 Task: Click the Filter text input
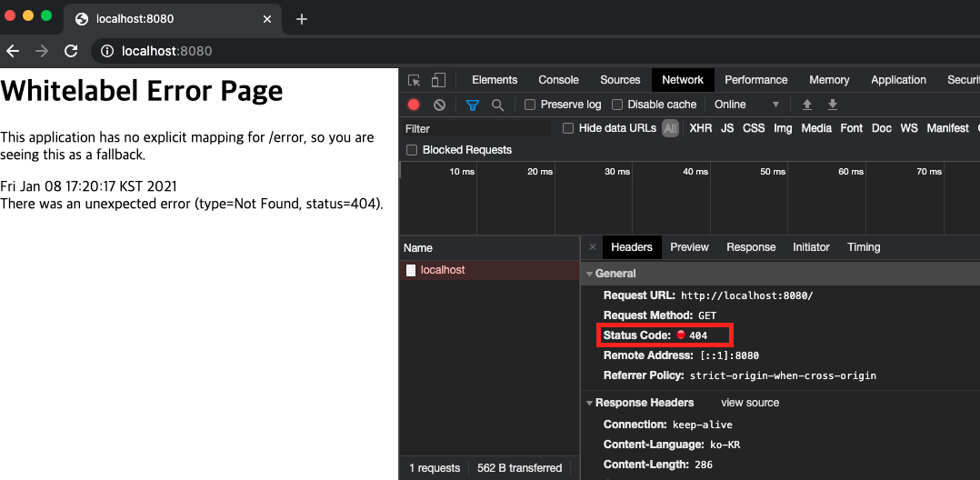[x=477, y=129]
